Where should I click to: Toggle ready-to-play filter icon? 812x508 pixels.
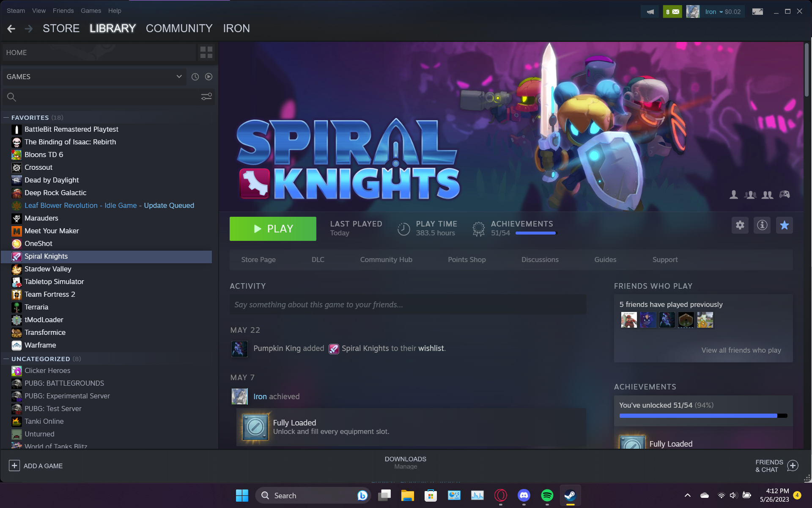pos(208,77)
